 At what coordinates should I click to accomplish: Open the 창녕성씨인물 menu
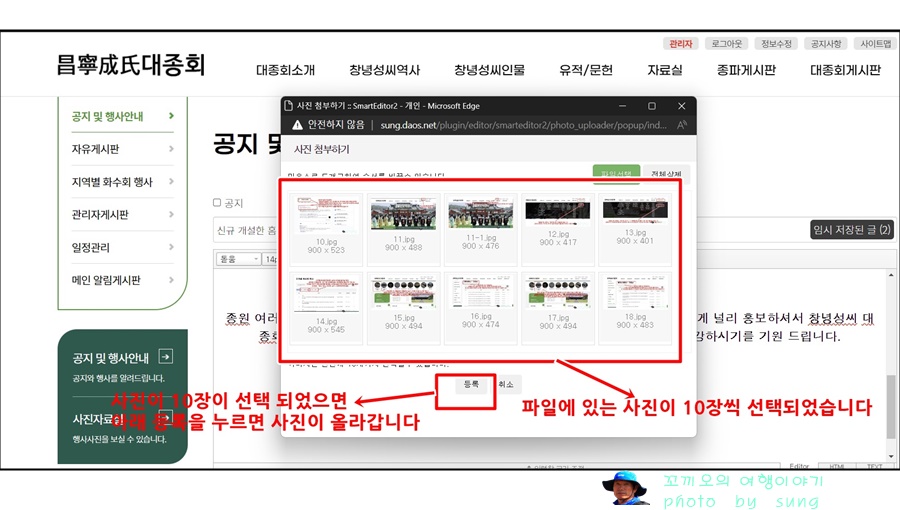tap(490, 70)
